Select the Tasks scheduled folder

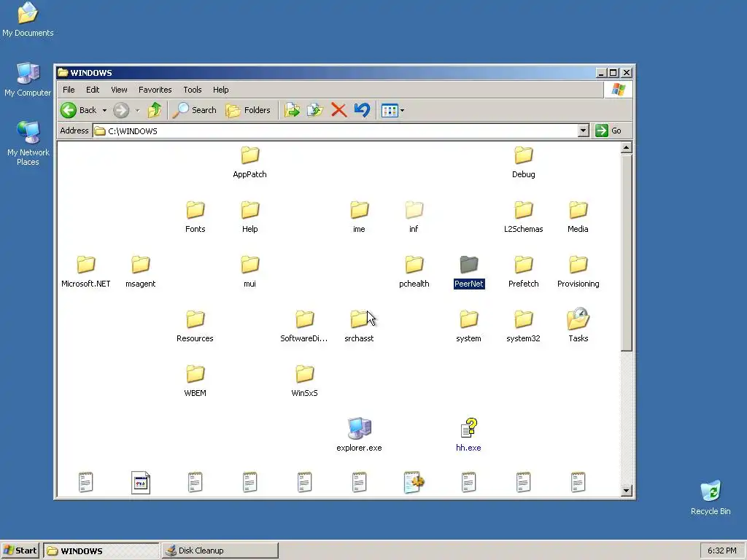coord(578,326)
